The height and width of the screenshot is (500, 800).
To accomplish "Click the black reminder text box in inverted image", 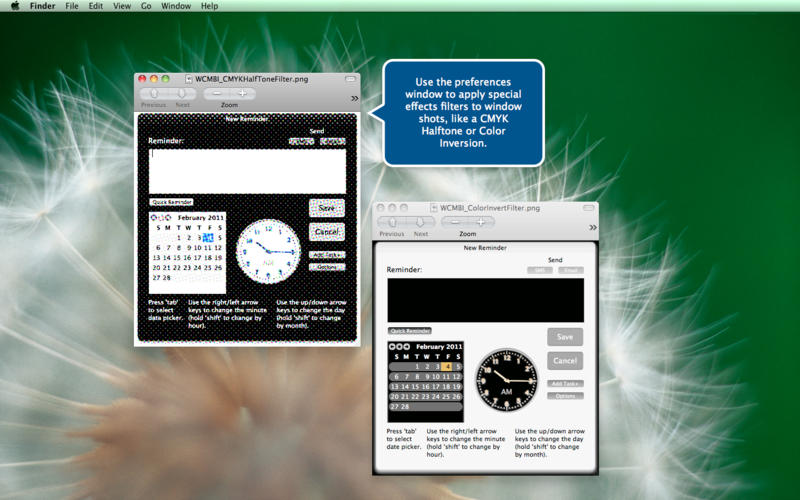I will pos(486,300).
